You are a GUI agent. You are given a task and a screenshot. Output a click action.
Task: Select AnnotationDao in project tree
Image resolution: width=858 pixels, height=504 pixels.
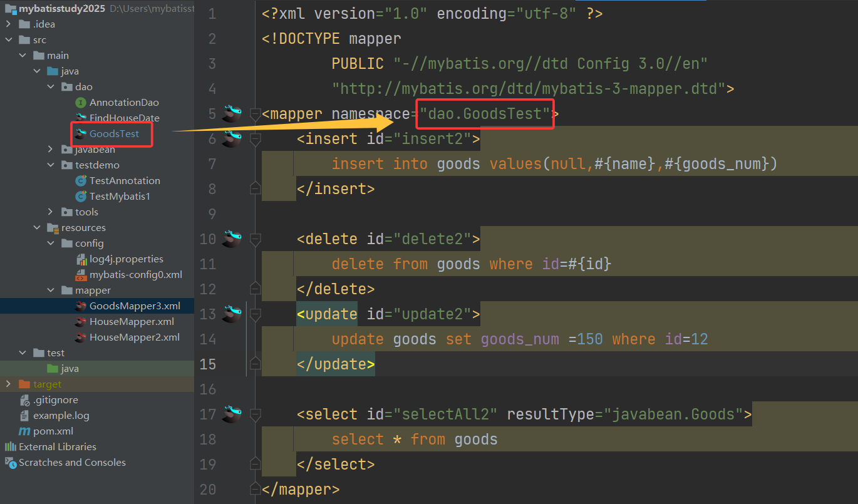tap(124, 102)
